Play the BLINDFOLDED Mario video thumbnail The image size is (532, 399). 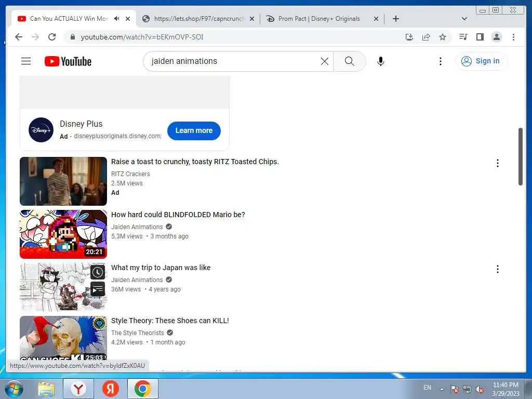click(x=63, y=234)
